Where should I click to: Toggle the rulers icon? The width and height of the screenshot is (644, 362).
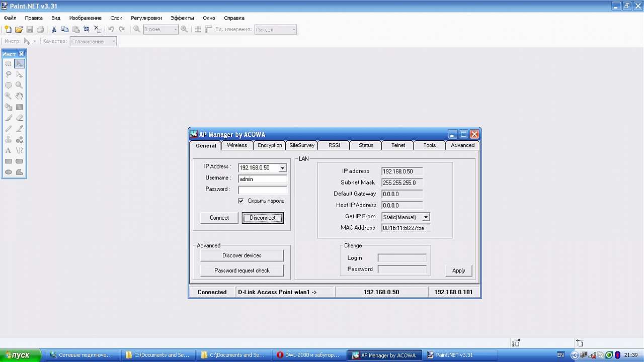pos(209,30)
